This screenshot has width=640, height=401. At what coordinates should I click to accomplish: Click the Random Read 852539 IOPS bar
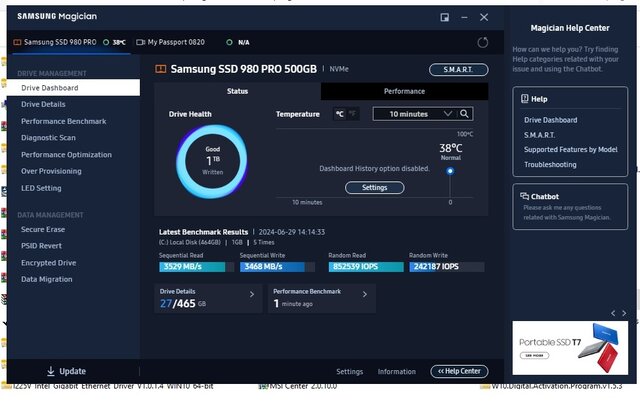pyautogui.click(x=366, y=267)
